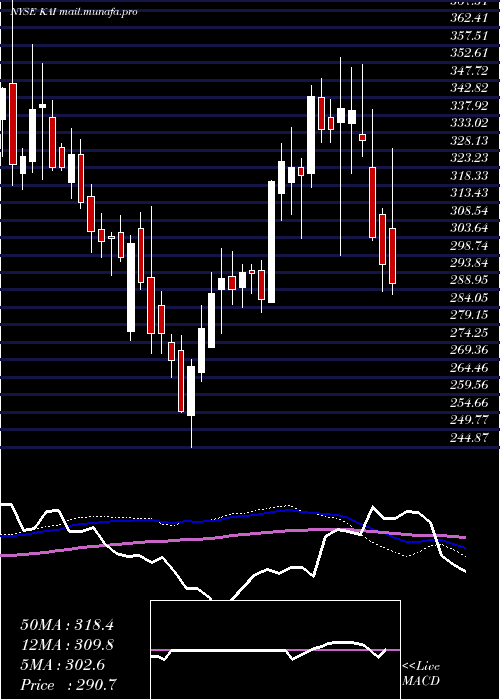The image size is (500, 700).
Task: Select the 362.41 price axis label
Action: coord(469,19)
